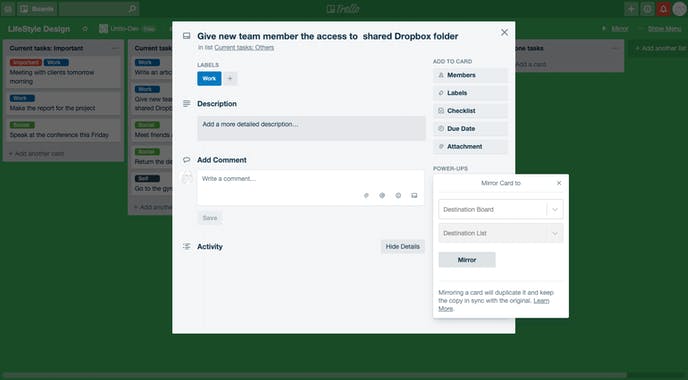Click the emoji icon in the comment box

[398, 195]
